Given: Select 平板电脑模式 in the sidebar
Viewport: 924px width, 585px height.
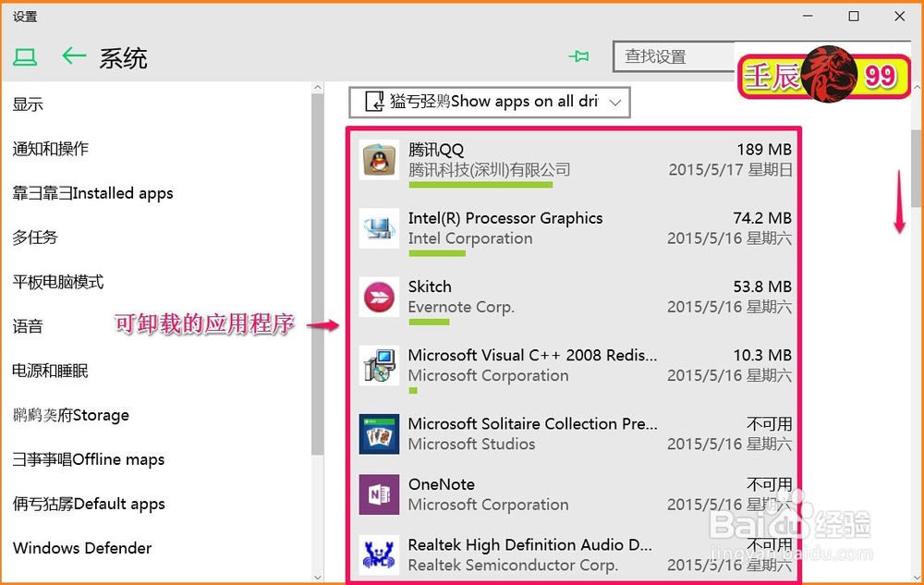Looking at the screenshot, I should 58,282.
